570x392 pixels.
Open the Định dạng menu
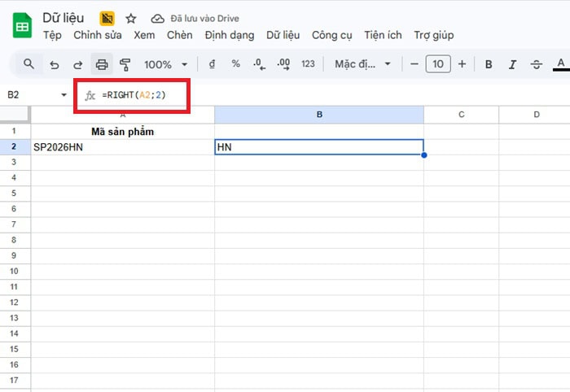pyautogui.click(x=230, y=35)
